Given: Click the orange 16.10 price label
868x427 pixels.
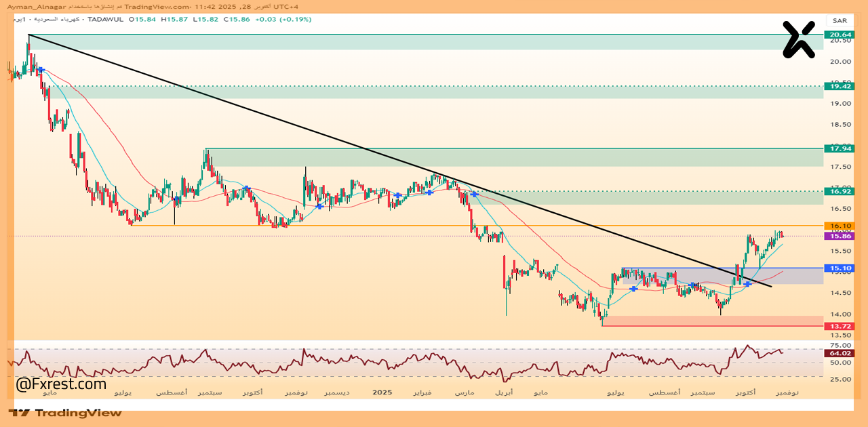Looking at the screenshot, I should coord(837,226).
